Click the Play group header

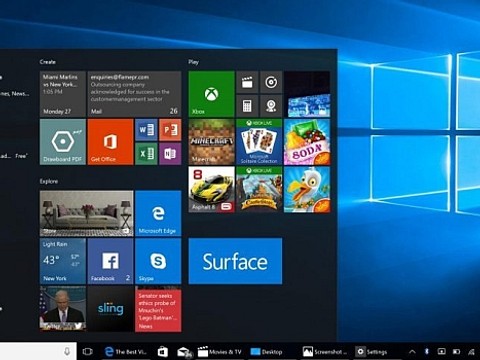(x=193, y=62)
